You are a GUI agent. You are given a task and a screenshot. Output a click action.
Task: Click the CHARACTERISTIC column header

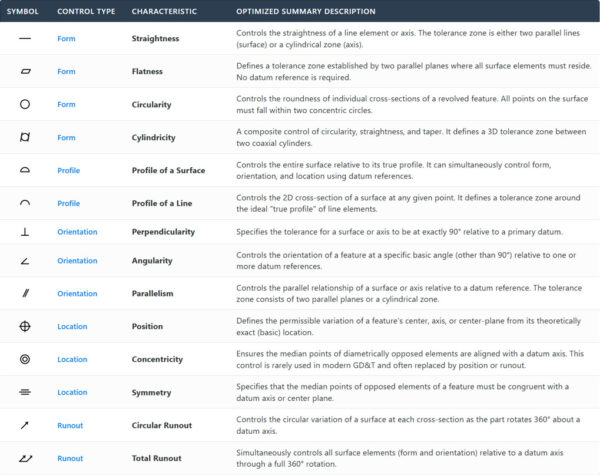point(164,11)
